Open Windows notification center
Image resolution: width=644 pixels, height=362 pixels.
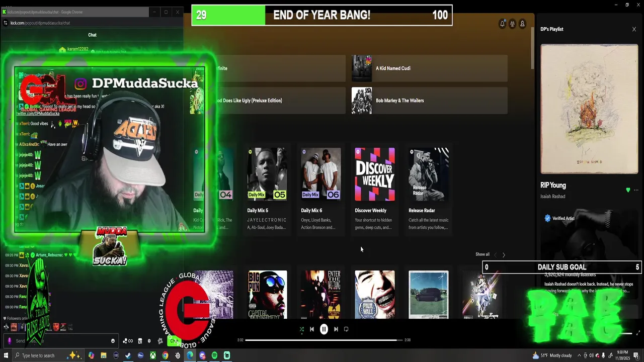point(636,355)
